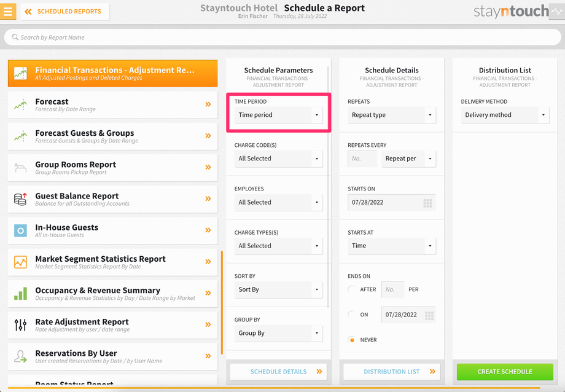Viewport: 565px width, 392px height.
Task: Open the Repeat type dropdown
Action: coord(392,115)
